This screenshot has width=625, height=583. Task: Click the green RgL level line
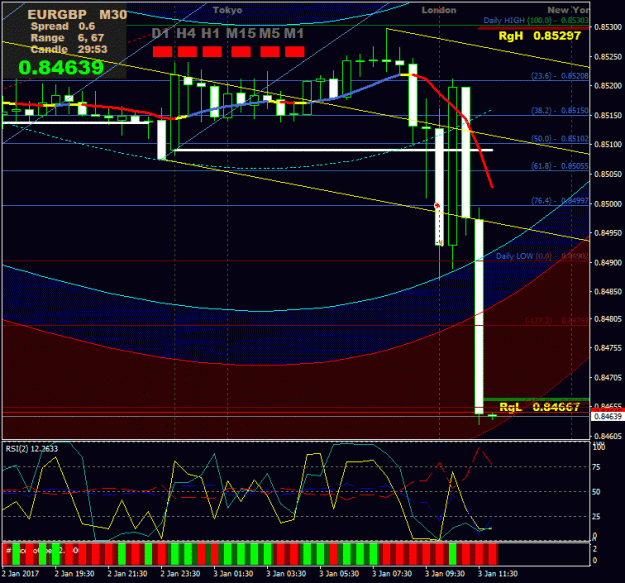(x=536, y=399)
